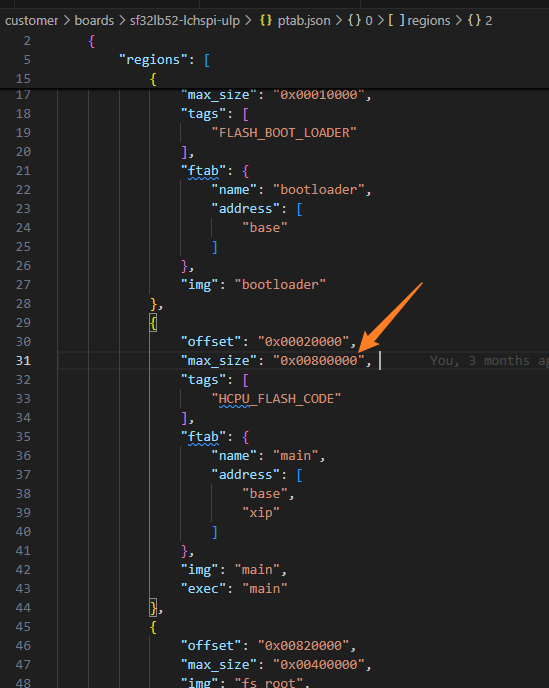Select the object 0 breadcrumb symbol
The image size is (549, 688).
point(360,21)
